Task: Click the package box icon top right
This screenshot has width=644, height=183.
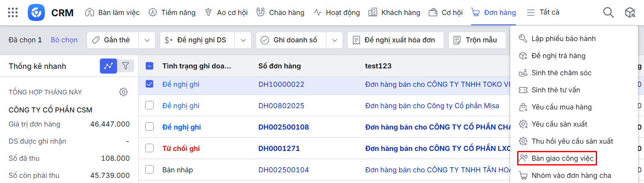Action: pyautogui.click(x=630, y=12)
